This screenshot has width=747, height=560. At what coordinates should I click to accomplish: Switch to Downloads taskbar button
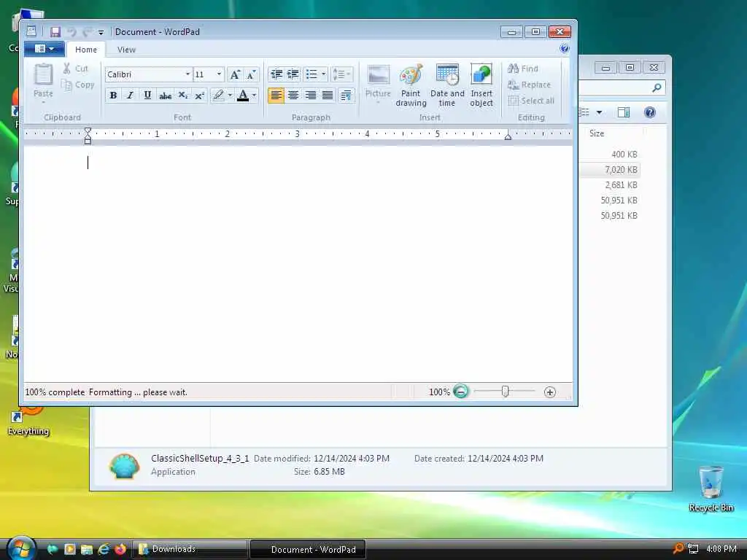tap(190, 549)
